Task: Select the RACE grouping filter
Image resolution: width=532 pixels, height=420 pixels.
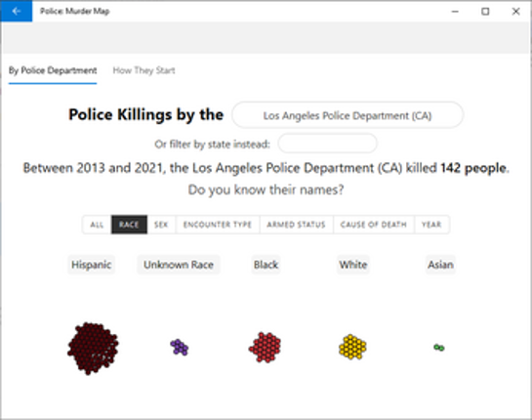Action: [x=129, y=225]
